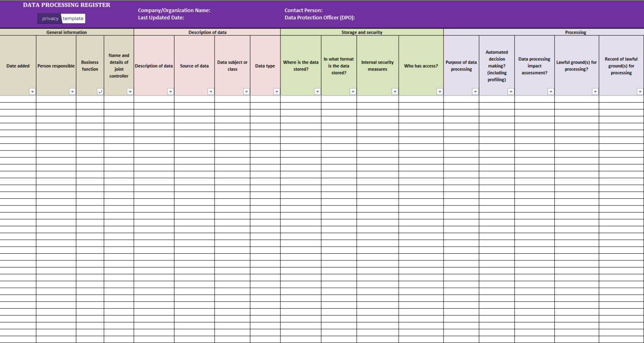
Task: Open the Source of data filter
Action: pos(211,91)
